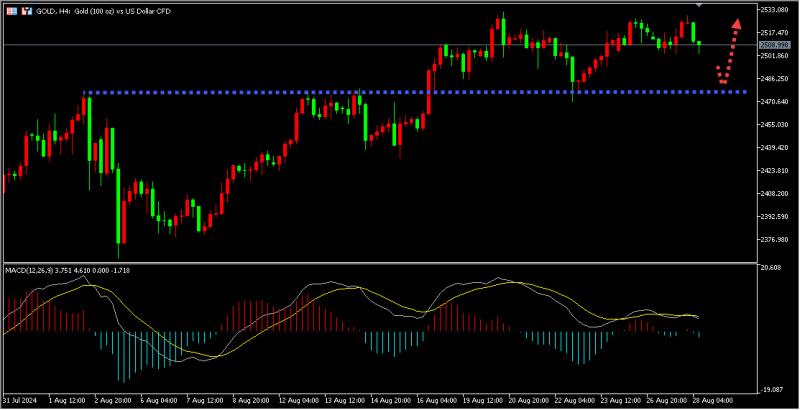Select the 2533.080 price scale value
Screen dimensions: 800x410
point(775,10)
